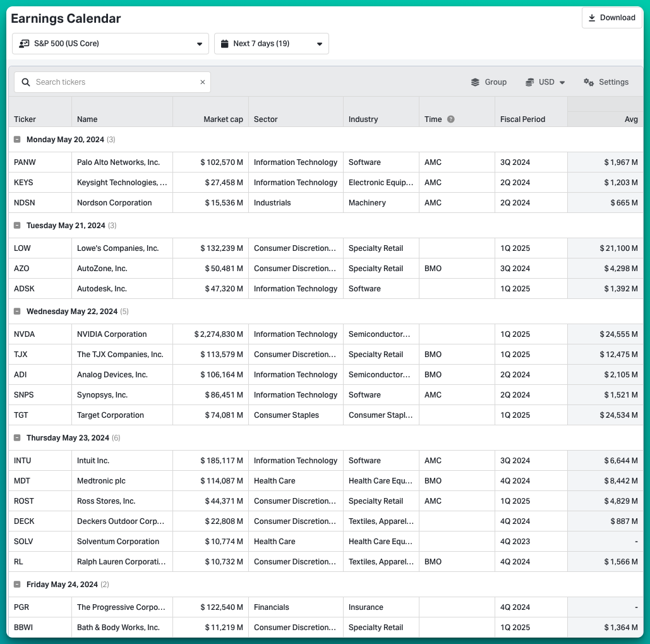Select the PGR ticker cell
This screenshot has height=644, width=650.
coord(40,607)
